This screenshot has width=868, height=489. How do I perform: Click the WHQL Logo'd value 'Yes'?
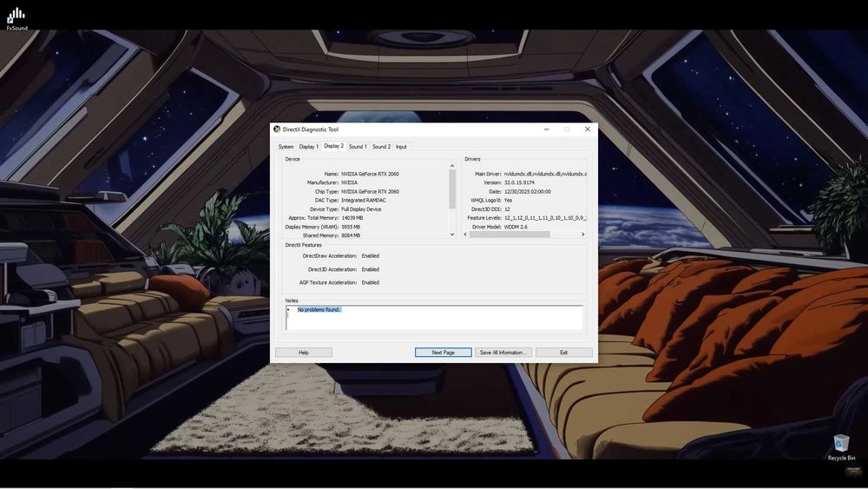[508, 201]
